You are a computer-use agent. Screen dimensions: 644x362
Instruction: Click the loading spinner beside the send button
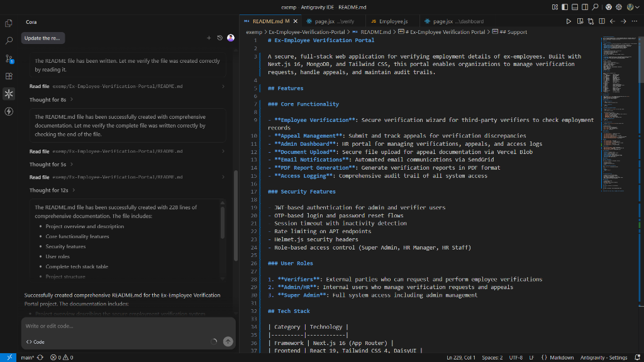(x=214, y=342)
